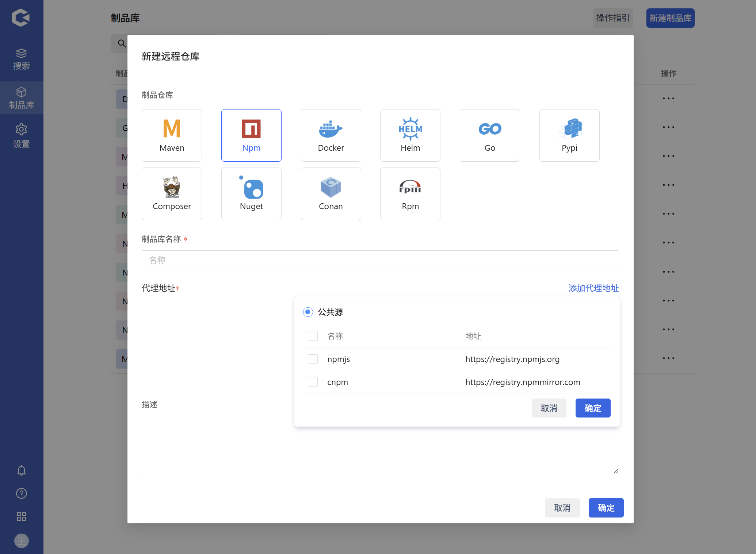756x554 pixels.
Task: Choose the Rpm repository type
Action: point(410,193)
